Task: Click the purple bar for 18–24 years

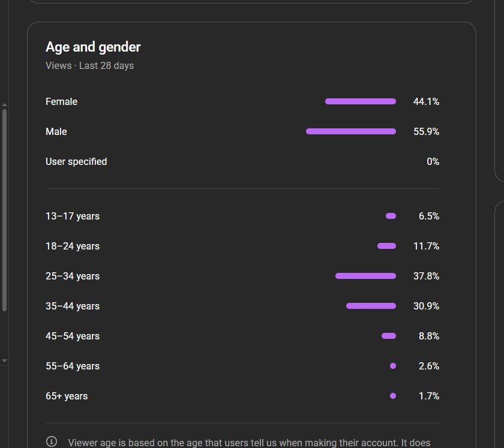Action: (x=386, y=246)
